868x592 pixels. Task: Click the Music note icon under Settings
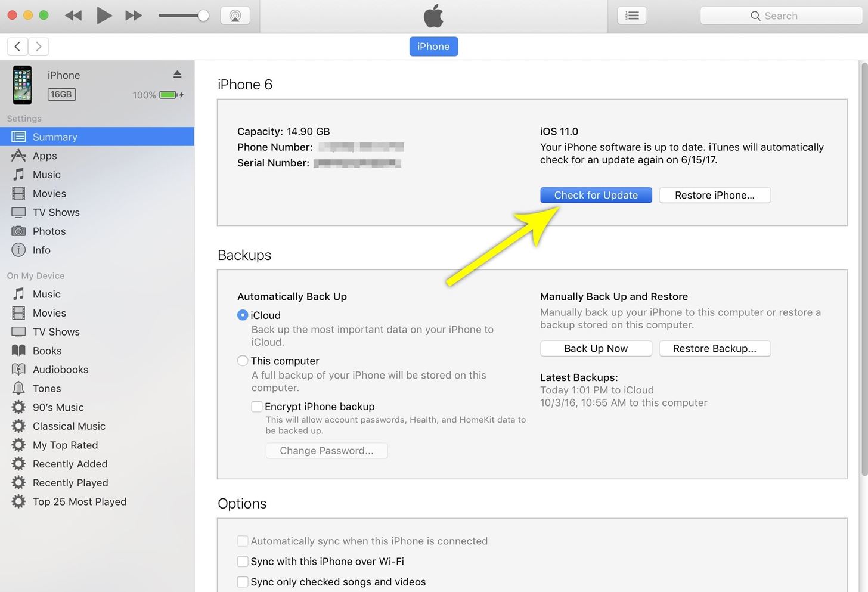pos(19,174)
